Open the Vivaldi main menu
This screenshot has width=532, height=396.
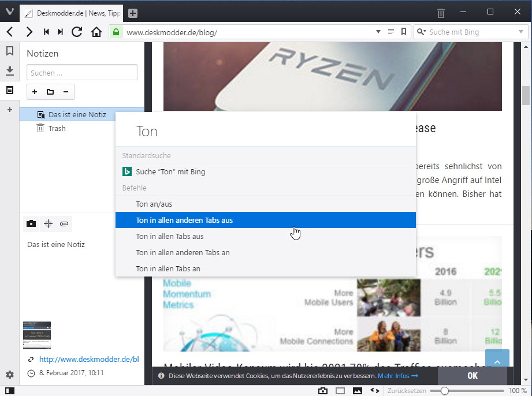tap(9, 12)
